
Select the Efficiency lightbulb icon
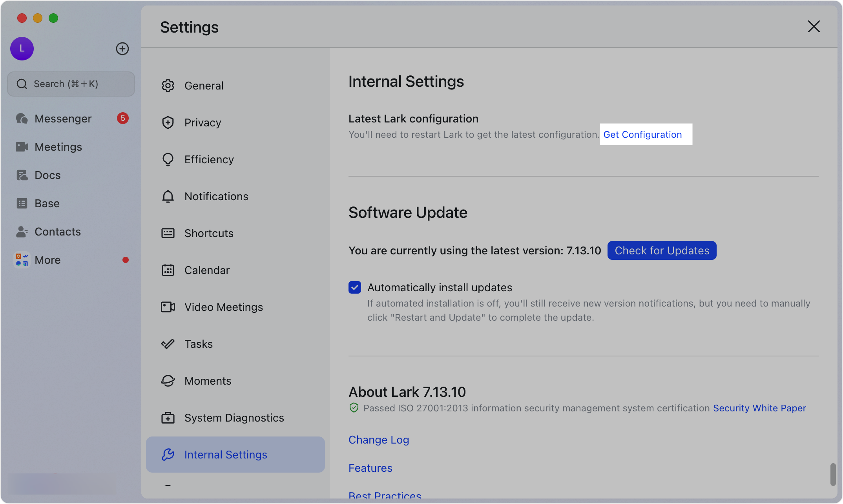(168, 159)
